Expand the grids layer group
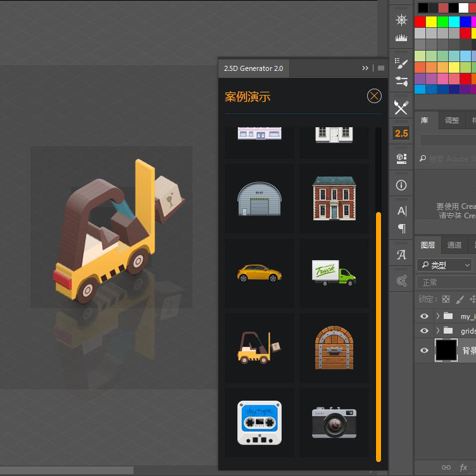This screenshot has width=476, height=476. (437, 330)
